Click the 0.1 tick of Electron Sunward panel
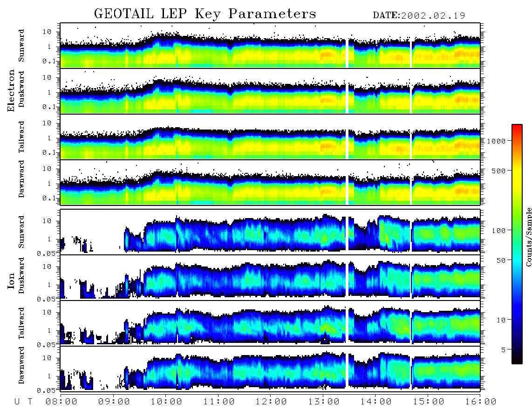This screenshot has height=410, width=532. pos(49,61)
